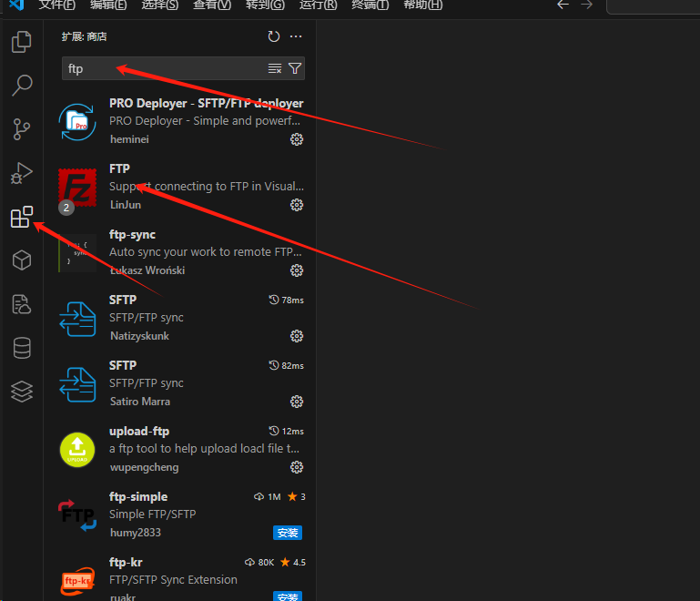The image size is (700, 601).
Task: Click the VS Code logo icon
Action: point(16,5)
